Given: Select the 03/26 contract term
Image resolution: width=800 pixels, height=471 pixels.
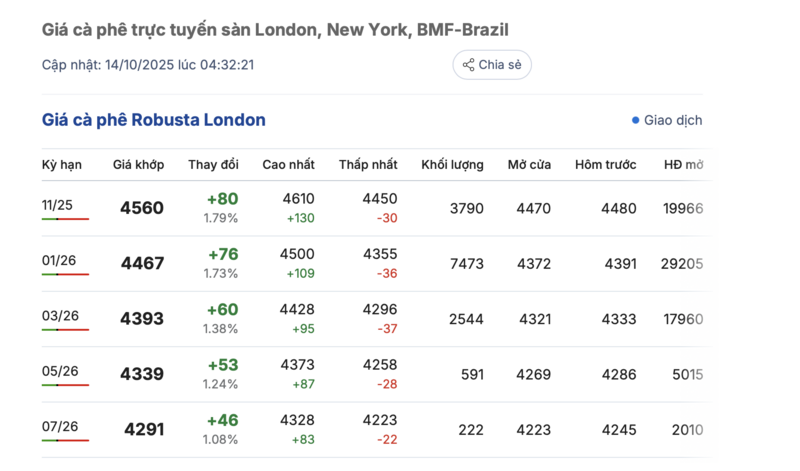Looking at the screenshot, I should pyautogui.click(x=60, y=315).
